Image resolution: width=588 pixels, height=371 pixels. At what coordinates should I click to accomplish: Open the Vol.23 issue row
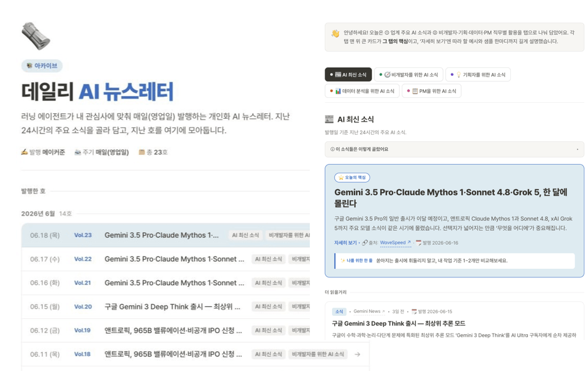[166, 235]
